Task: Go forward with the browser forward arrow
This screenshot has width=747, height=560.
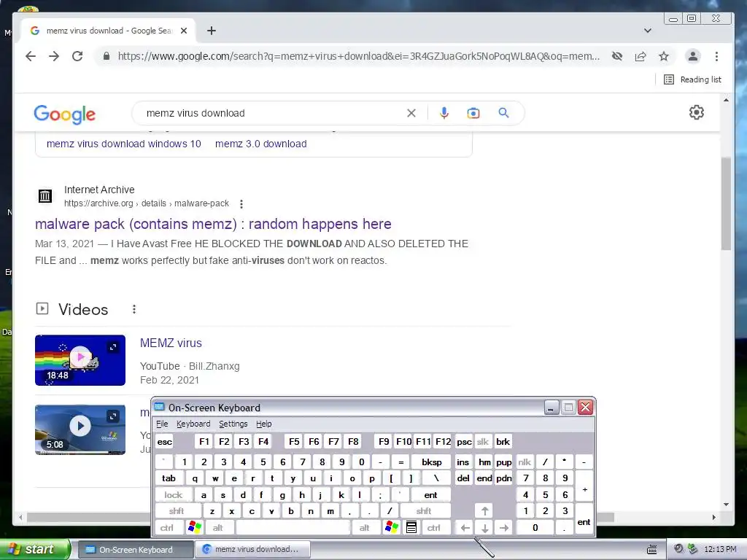Action: click(54, 56)
